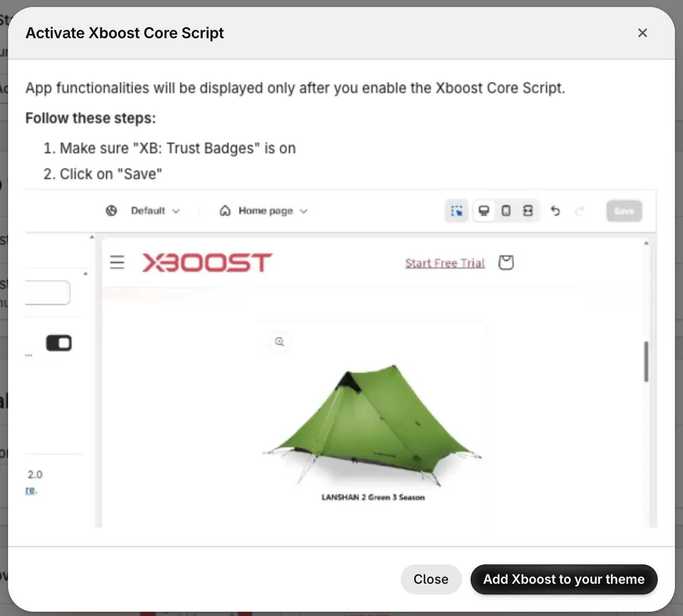Select mobile preview icon
Screen dimensions: 683x616
506,211
